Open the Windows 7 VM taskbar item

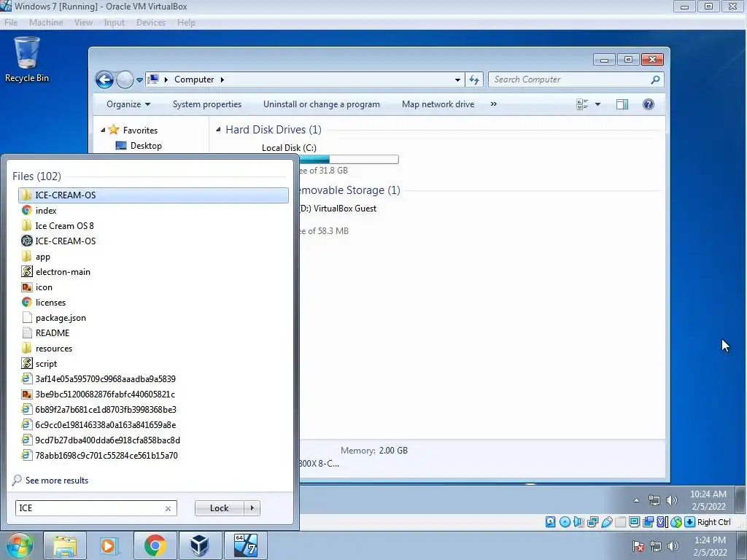click(246, 545)
